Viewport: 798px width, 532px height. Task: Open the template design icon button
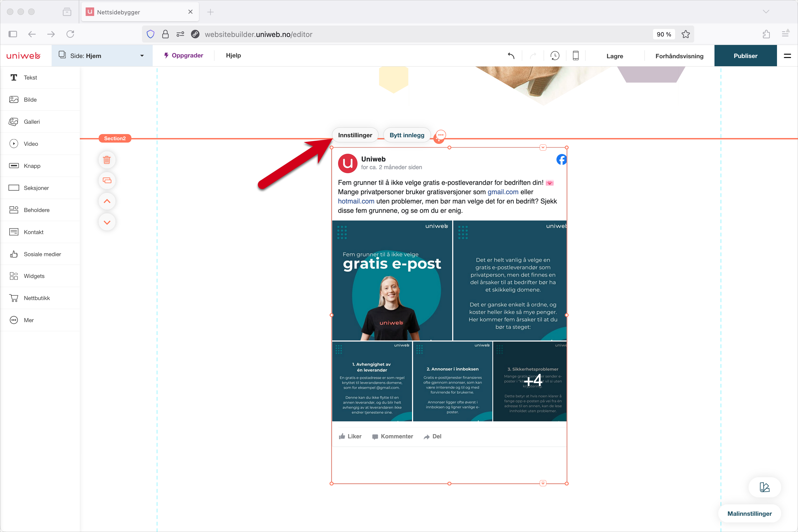coord(765,487)
